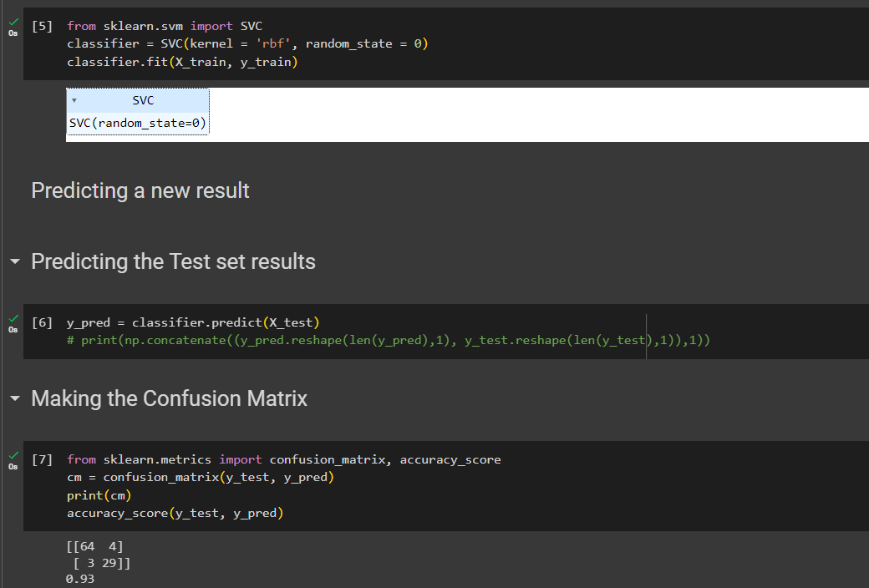Click the line y_pred = classifier.predict(X_test)

point(193,322)
